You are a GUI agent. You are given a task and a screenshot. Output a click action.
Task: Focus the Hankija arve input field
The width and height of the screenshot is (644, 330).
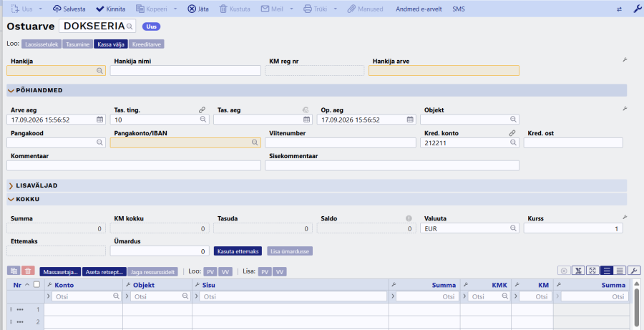pos(444,71)
